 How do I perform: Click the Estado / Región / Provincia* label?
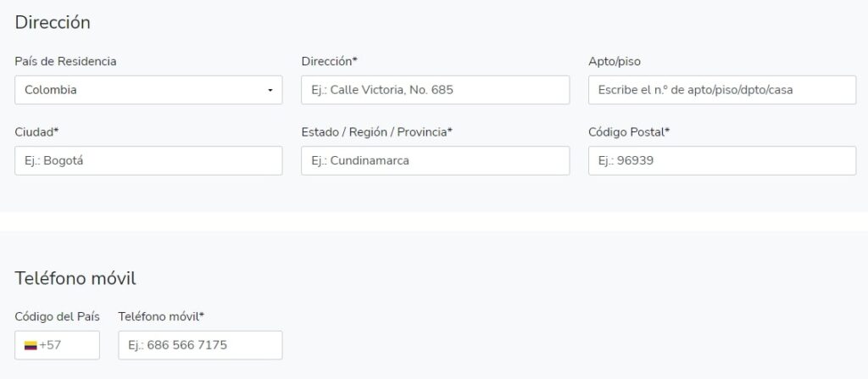pos(376,131)
